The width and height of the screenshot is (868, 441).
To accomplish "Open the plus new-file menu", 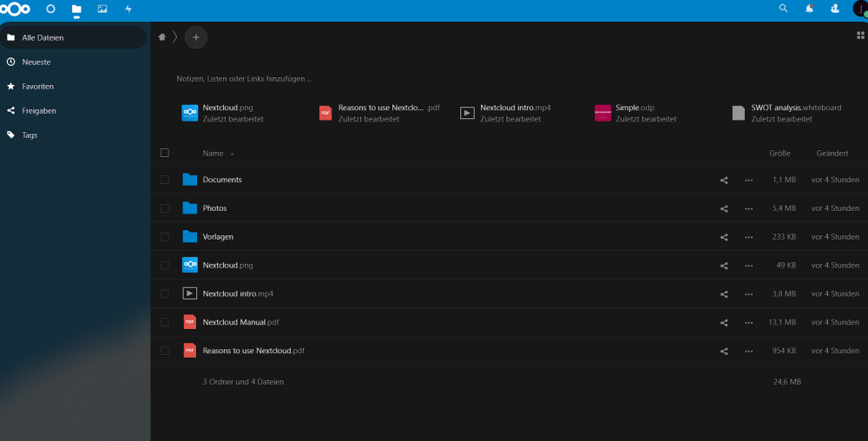I will (x=196, y=37).
